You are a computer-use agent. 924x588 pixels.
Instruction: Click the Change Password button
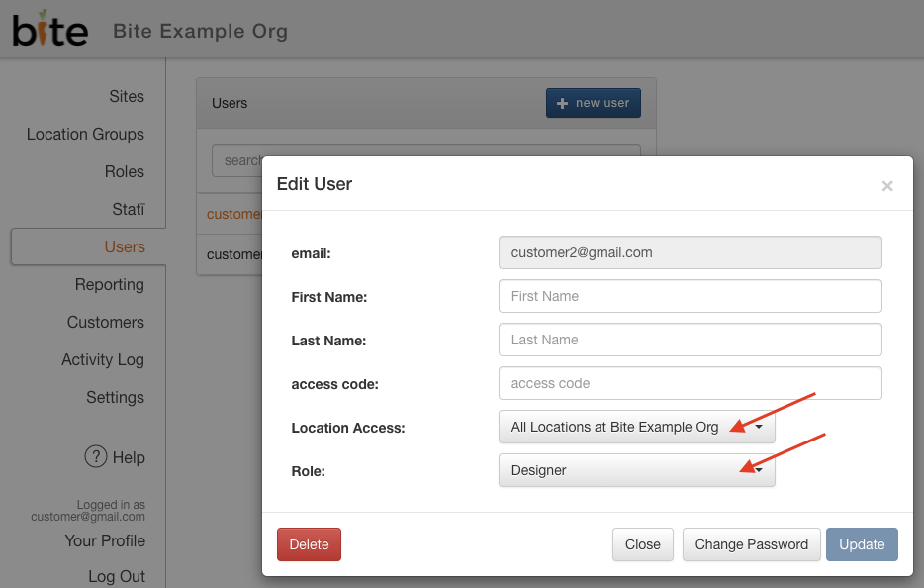(751, 544)
